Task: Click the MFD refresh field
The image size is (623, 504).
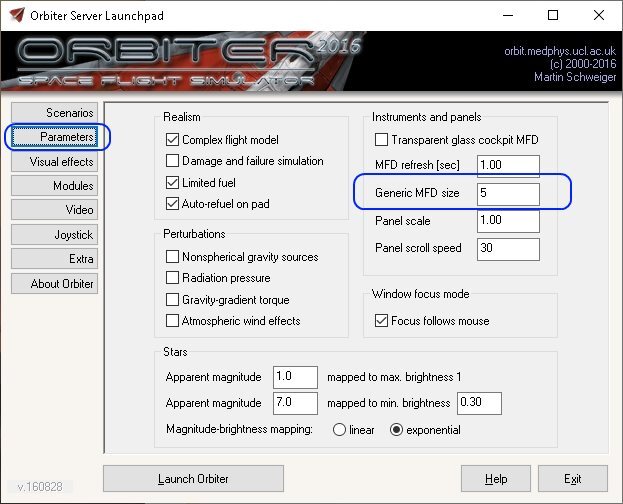Action: pyautogui.click(x=508, y=166)
